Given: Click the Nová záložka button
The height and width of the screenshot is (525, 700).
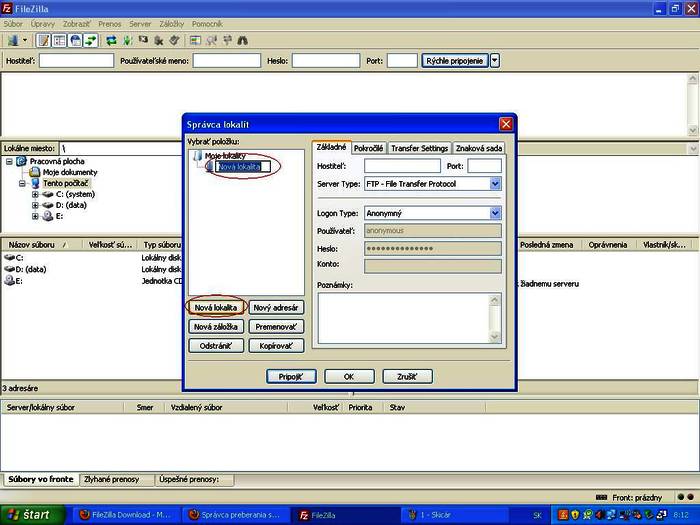Looking at the screenshot, I should [216, 327].
